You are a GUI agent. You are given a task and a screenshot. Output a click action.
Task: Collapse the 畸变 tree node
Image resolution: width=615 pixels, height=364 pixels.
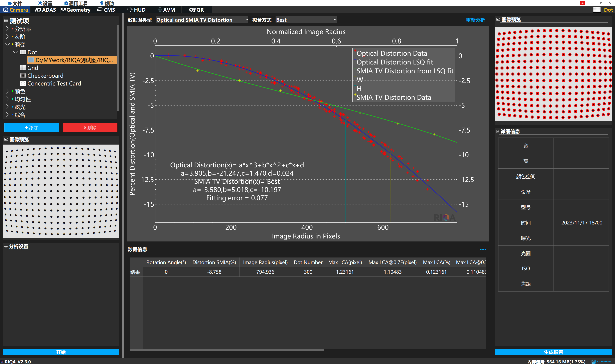tap(7, 44)
